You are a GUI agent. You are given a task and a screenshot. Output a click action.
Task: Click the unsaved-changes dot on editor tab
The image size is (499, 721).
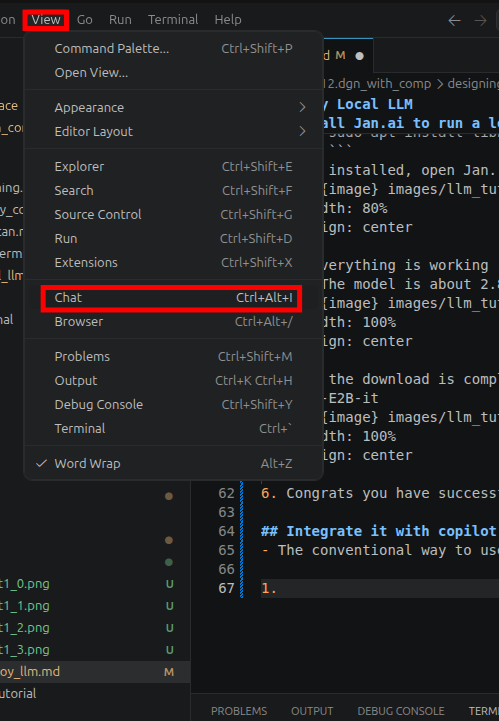(x=360, y=56)
